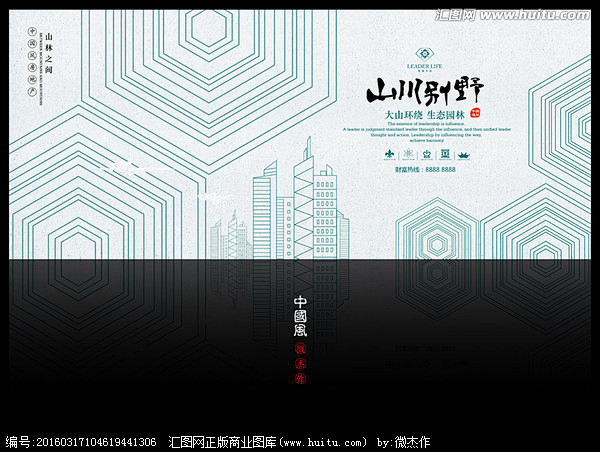Click the rounded crown emblem icon
Viewport: 600px width, 452px height.
click(427, 155)
